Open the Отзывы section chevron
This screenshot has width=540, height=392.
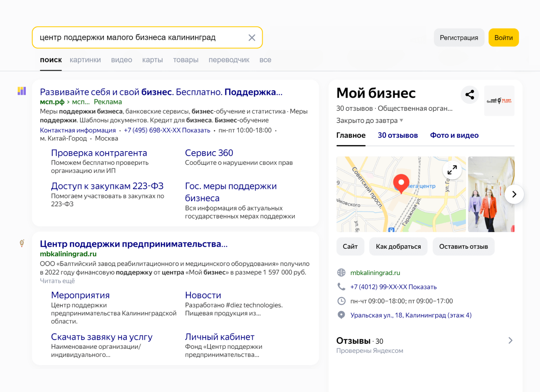coord(510,340)
